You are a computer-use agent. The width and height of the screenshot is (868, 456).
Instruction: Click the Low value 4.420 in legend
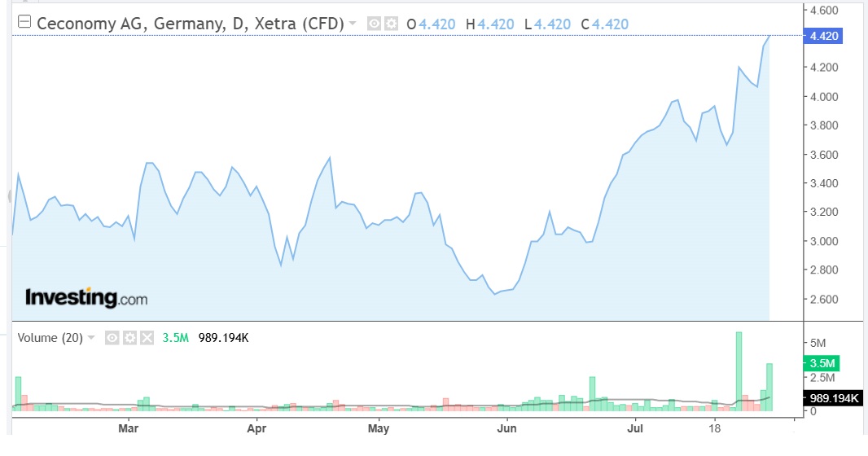coord(552,24)
